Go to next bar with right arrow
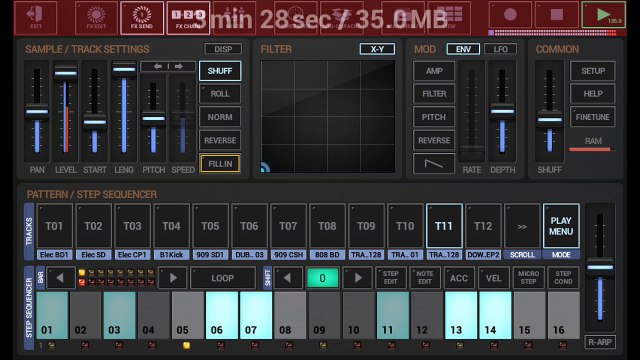Image resolution: width=640 pixels, height=360 pixels. (173, 278)
